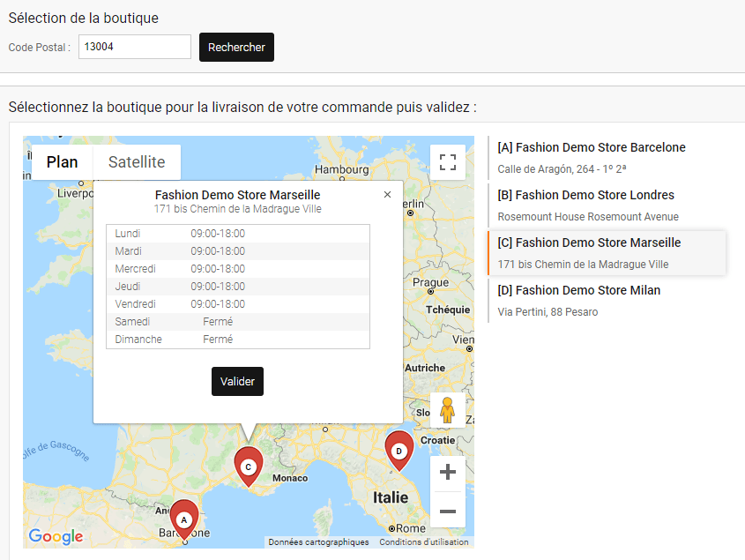This screenshot has height=560, width=745.
Task: Click the Vendredi opening hours row
Action: [238, 303]
